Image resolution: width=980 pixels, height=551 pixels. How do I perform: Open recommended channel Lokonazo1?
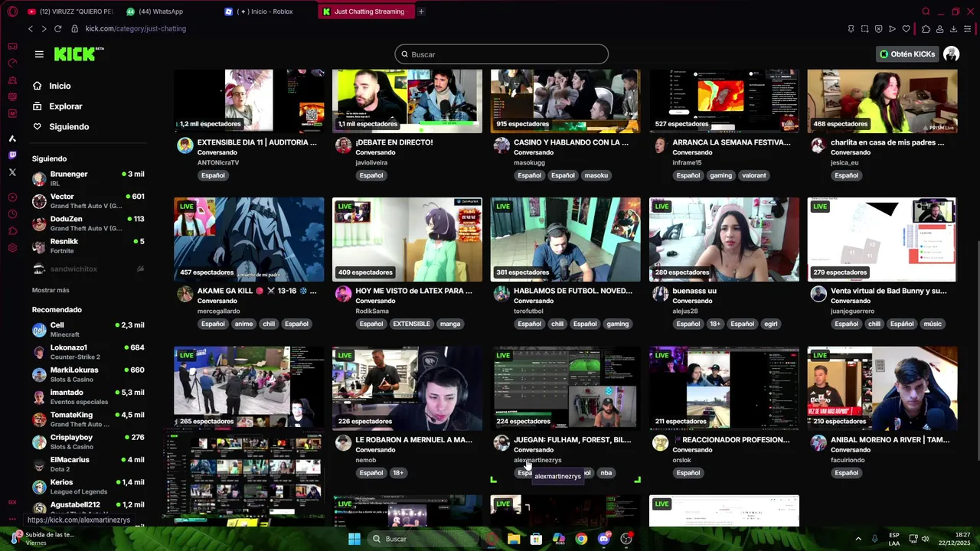[x=88, y=351]
